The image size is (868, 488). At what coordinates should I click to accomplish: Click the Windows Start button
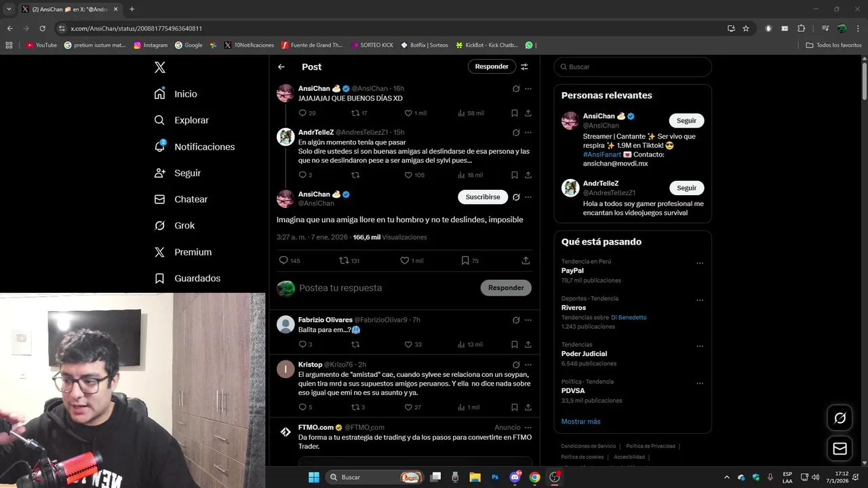coord(314,477)
